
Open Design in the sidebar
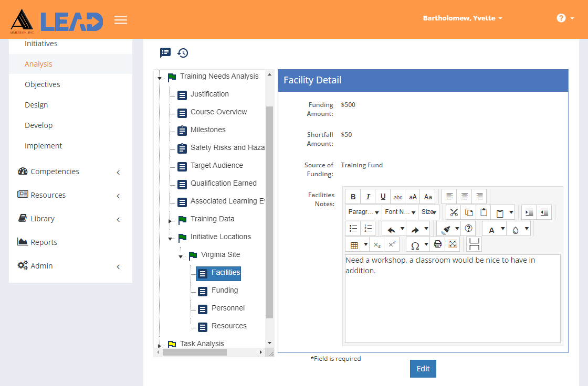pyautogui.click(x=36, y=105)
